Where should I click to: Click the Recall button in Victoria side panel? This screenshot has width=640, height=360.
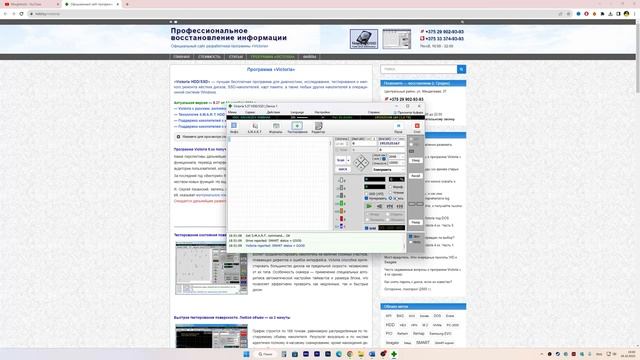tap(416, 176)
